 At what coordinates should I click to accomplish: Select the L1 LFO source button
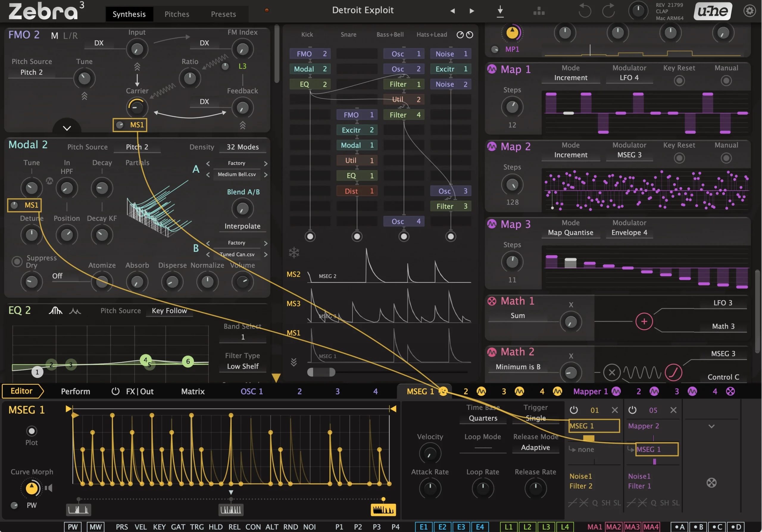[x=509, y=527]
